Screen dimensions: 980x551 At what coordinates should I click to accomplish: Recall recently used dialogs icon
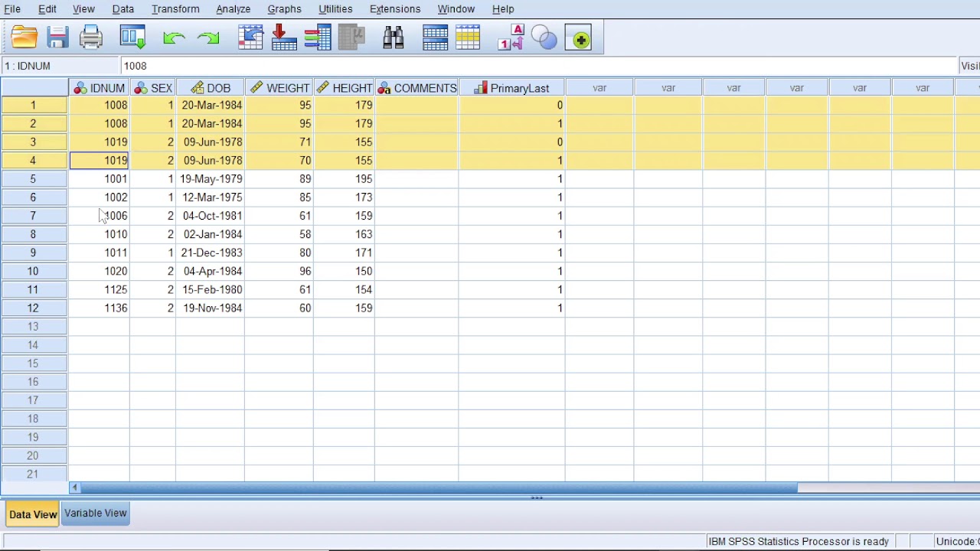click(133, 37)
